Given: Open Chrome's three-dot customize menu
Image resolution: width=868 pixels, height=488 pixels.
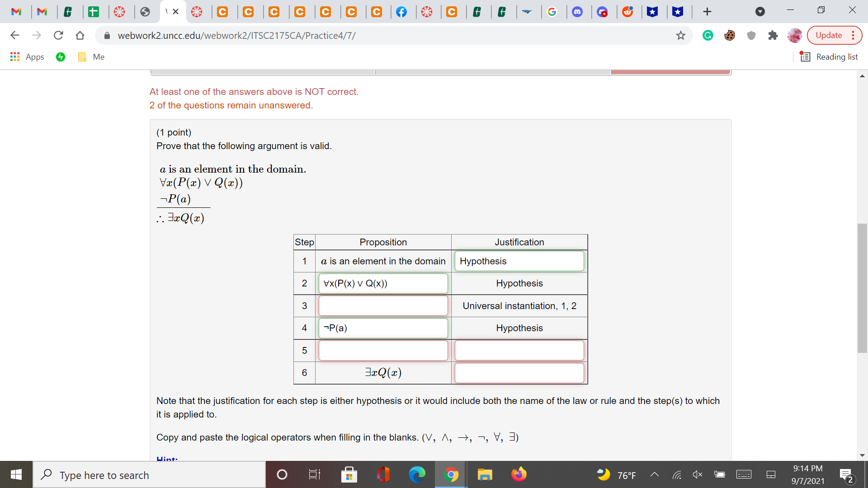Looking at the screenshot, I should pyautogui.click(x=854, y=35).
